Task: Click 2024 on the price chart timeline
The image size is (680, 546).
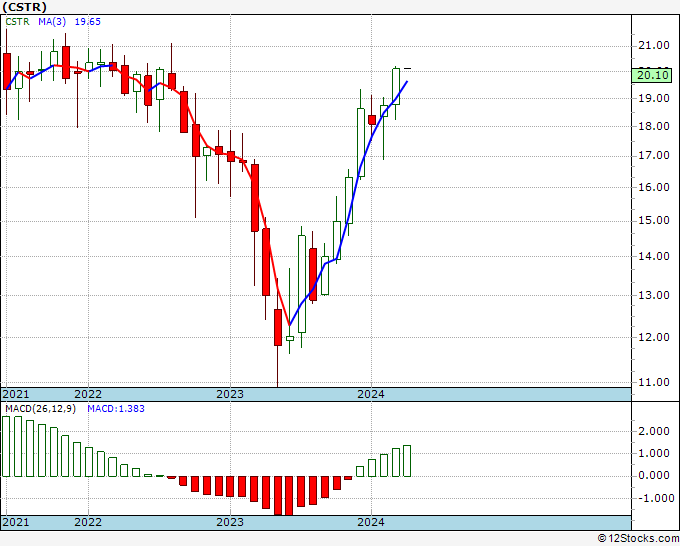Action: coord(371,394)
